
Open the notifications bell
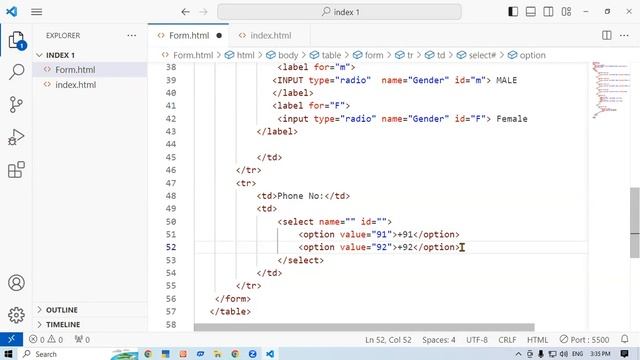624,339
